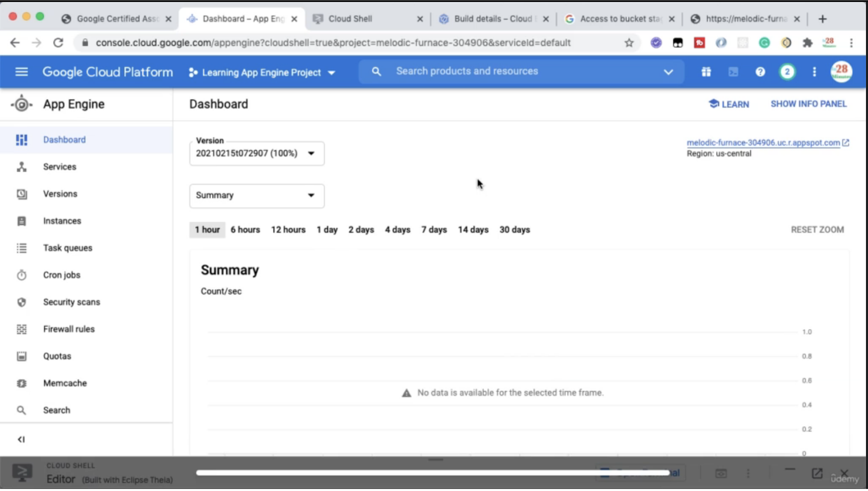Collapse the sidebar with the chevron icon
The height and width of the screenshot is (491, 868).
21,439
